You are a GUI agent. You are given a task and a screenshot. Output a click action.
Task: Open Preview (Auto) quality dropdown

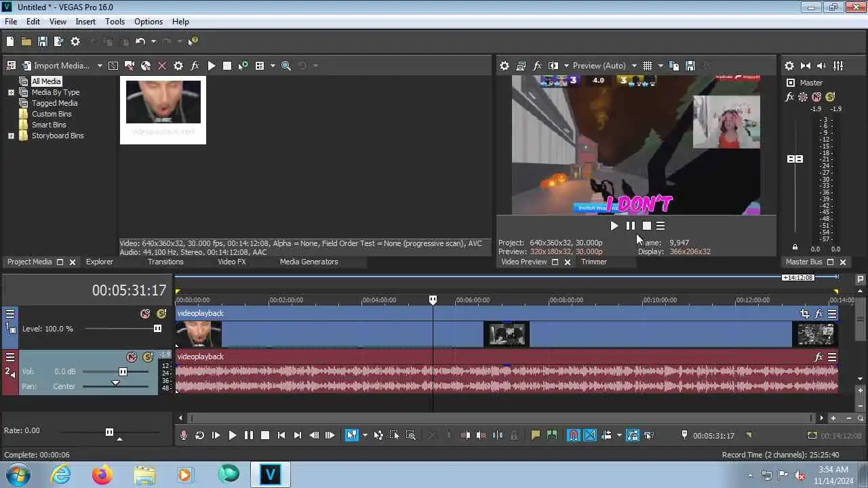click(634, 66)
